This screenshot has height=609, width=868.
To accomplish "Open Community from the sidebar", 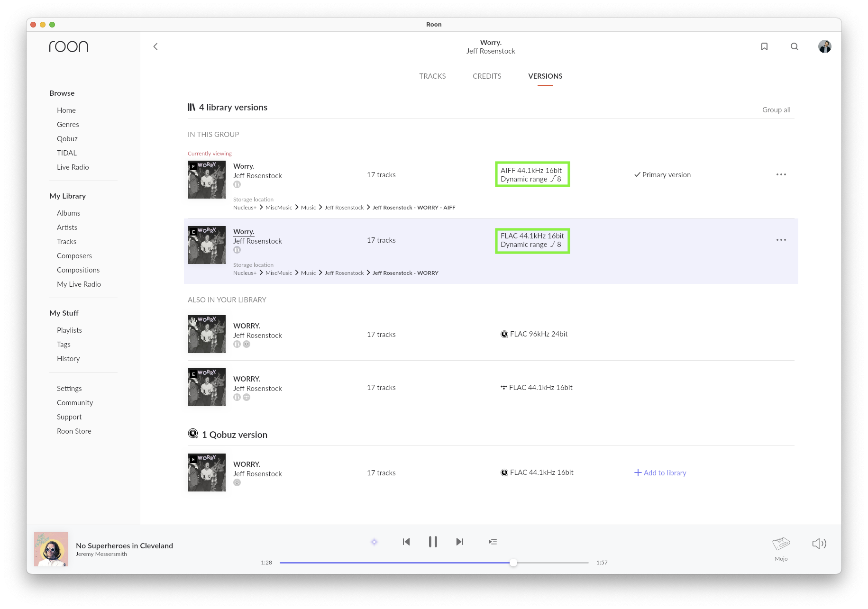I will pyautogui.click(x=75, y=402).
